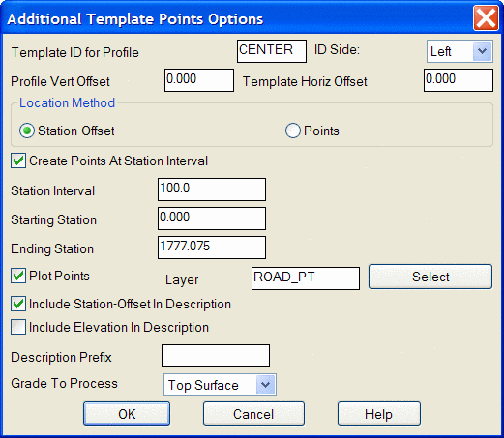Disable Include Station-Offset In Description
The height and width of the screenshot is (438, 504).
click(x=18, y=304)
